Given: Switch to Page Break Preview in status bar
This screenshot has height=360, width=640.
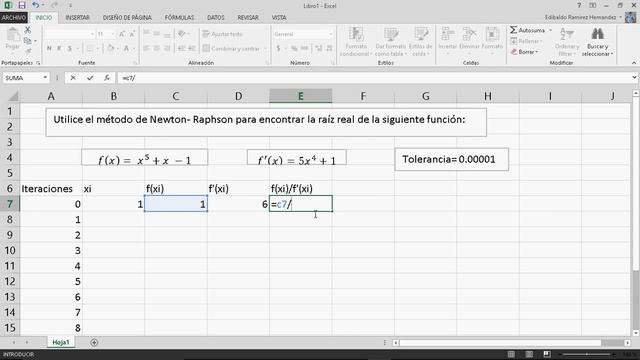Looking at the screenshot, I should 547,354.
